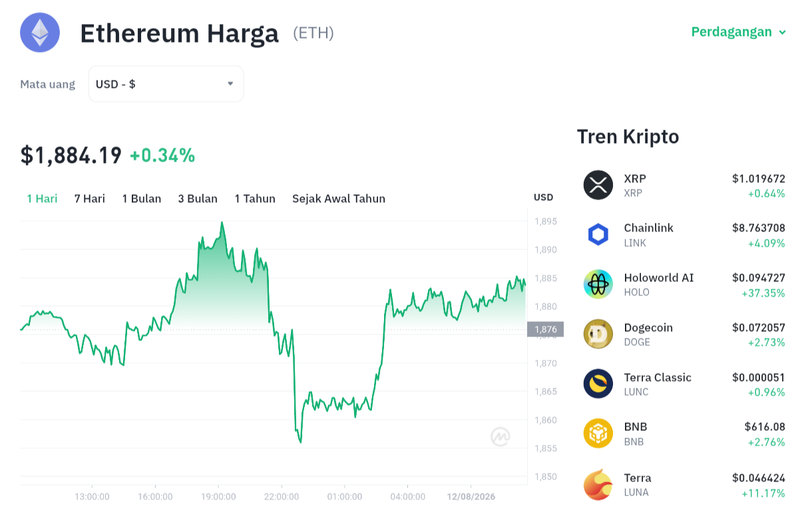Switch to 1 Bulan chart range
The image size is (812, 526).
(142, 198)
